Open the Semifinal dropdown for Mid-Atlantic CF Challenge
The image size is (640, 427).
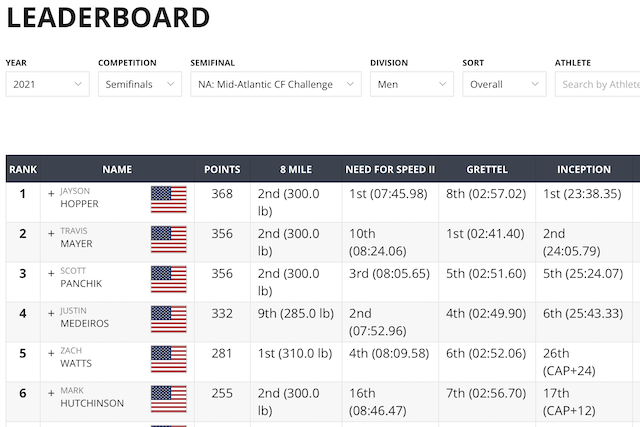276,84
